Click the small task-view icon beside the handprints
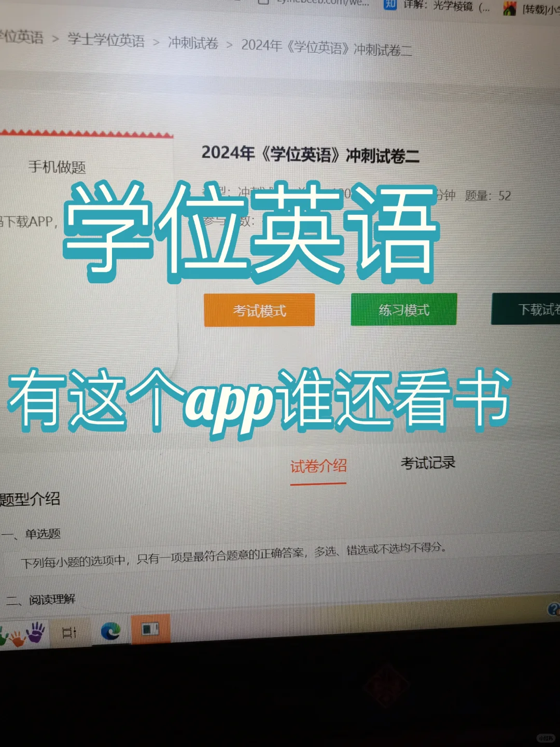Viewport: 560px width, 747px height. (70, 632)
